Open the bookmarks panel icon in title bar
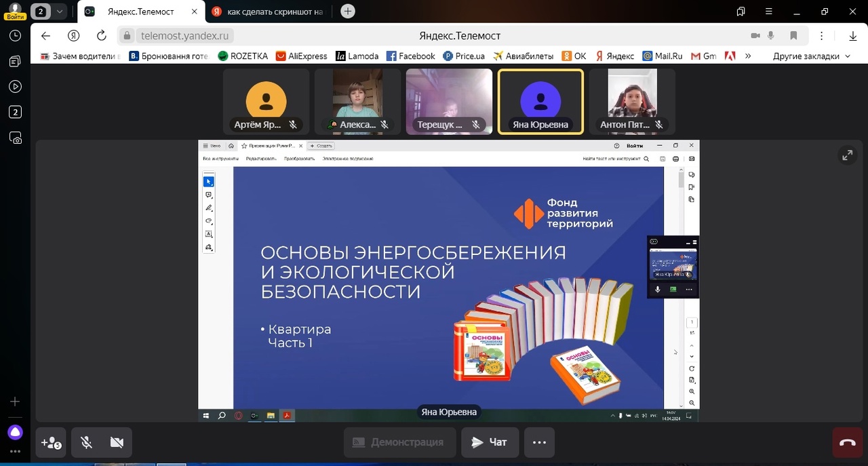The height and width of the screenshot is (466, 868). (741, 11)
